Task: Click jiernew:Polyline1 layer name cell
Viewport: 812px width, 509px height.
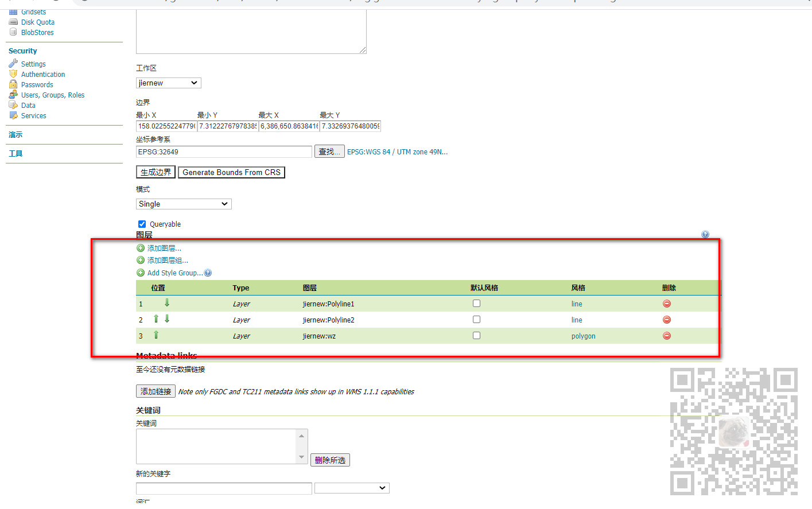Action: [328, 304]
